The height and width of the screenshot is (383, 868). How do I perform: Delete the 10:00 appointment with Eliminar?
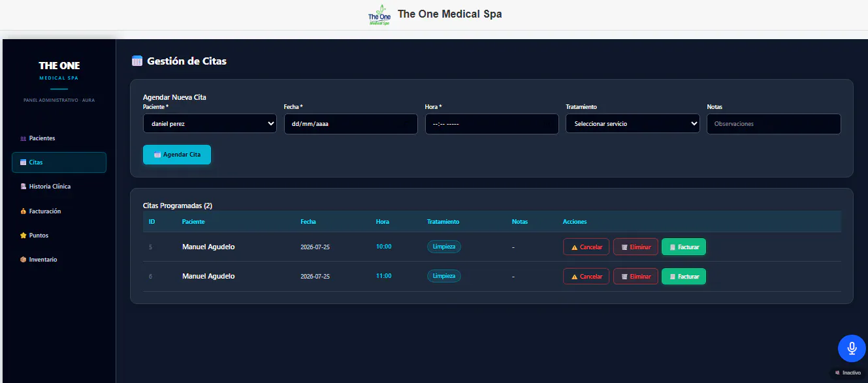pos(635,247)
